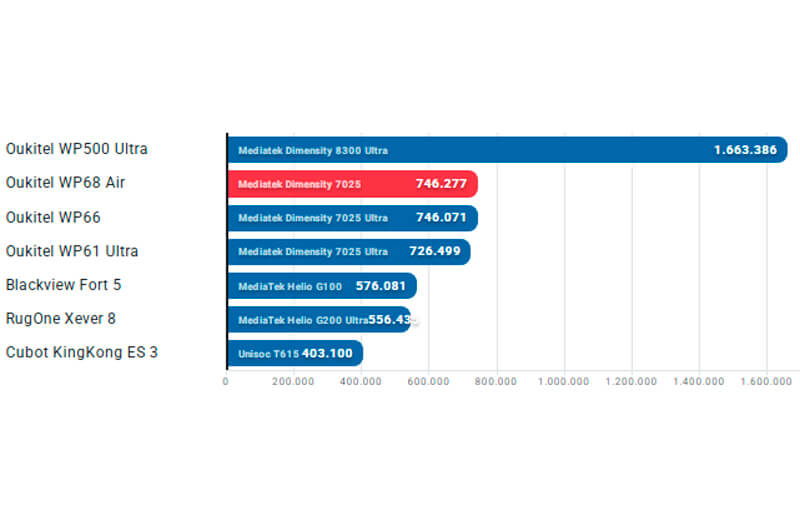Viewport: 800px width, 520px height.
Task: Click the 746.277 score value
Action: tap(441, 183)
